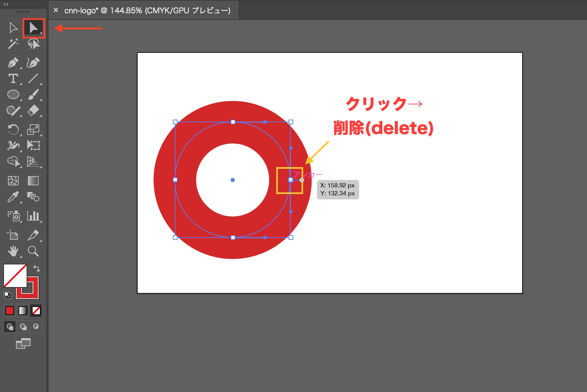This screenshot has width=587, height=392.
Task: Select the Zoom tool
Action: point(33,251)
